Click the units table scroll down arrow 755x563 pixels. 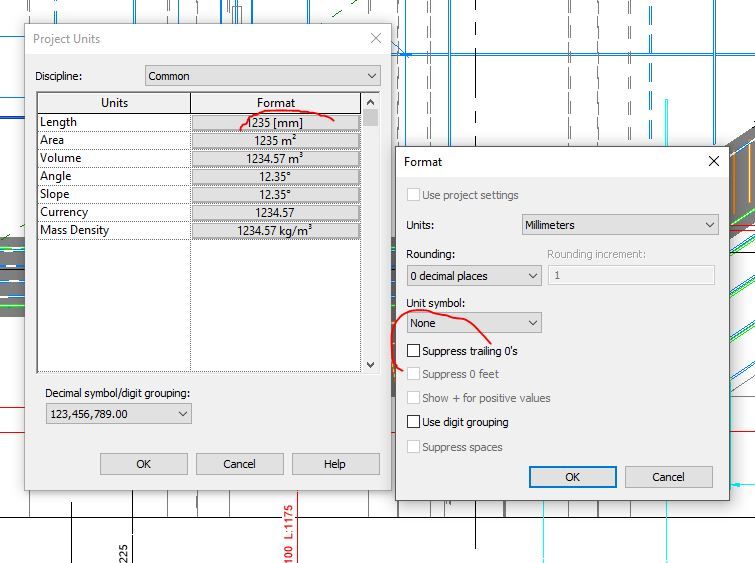tap(370, 365)
